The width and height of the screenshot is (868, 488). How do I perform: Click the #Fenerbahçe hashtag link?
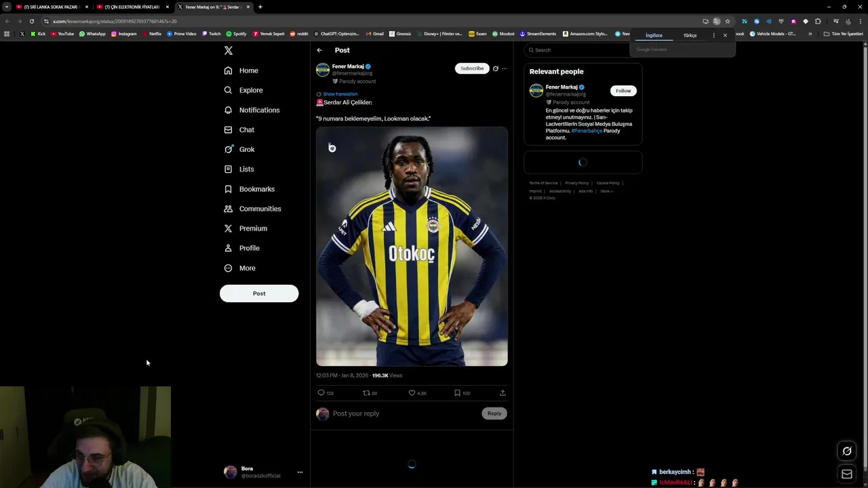587,131
